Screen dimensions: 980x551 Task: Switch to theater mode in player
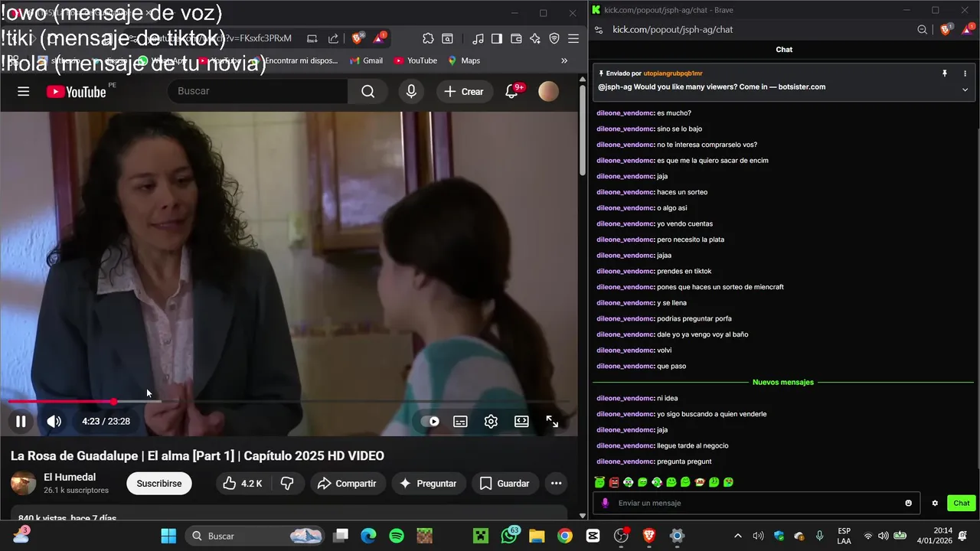click(521, 421)
